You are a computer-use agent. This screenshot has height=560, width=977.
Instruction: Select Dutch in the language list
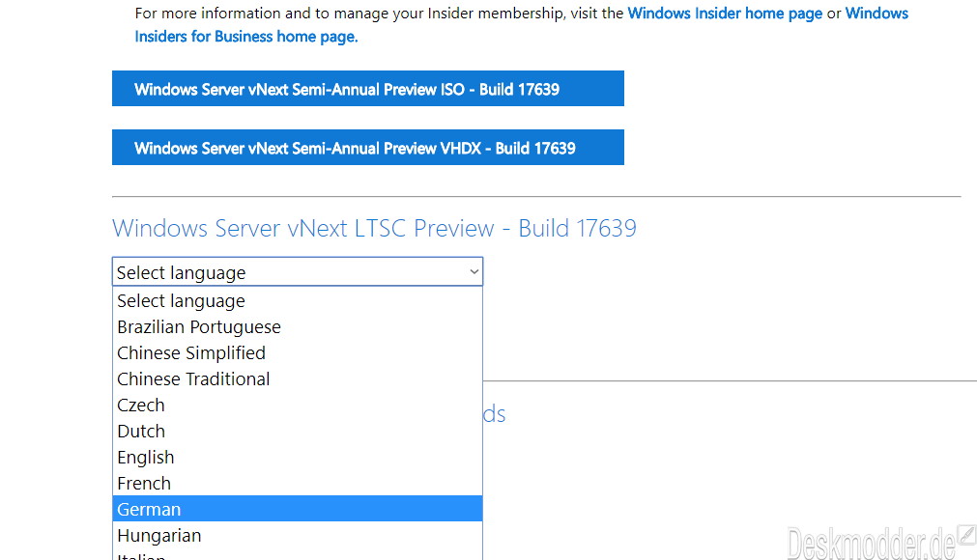tap(298, 432)
